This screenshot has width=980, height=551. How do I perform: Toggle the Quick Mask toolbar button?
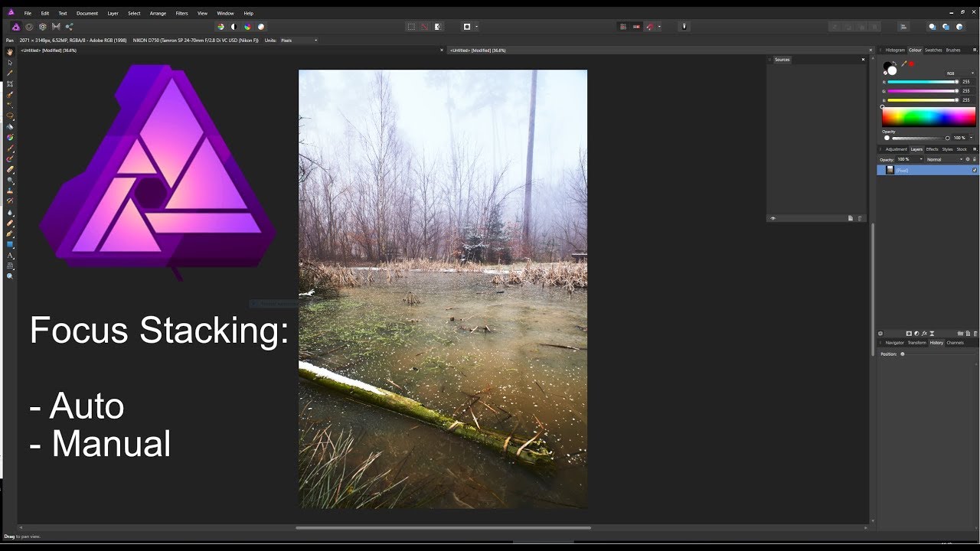coord(466,27)
